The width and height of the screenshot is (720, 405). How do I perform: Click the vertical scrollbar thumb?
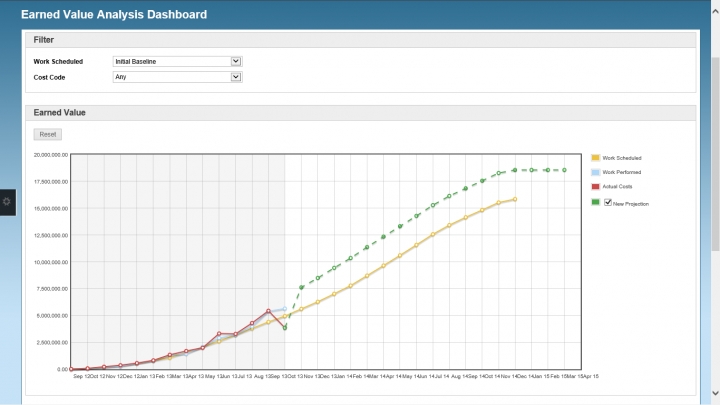point(715,154)
